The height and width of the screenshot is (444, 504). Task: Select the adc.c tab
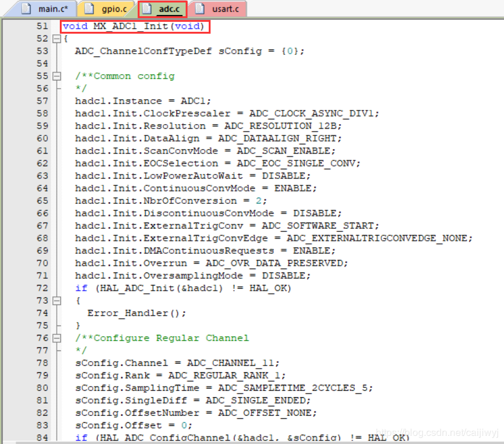click(x=163, y=9)
